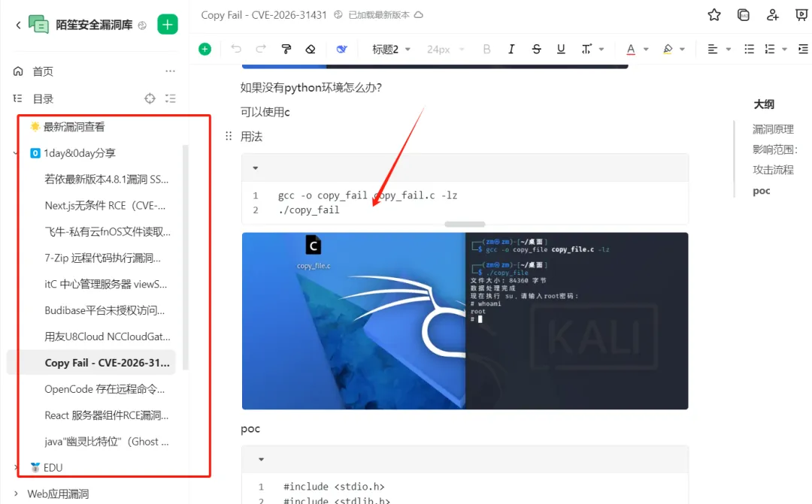Collapse the 1day&0day分享 folder
This screenshot has width=812, height=504.
[x=16, y=153]
